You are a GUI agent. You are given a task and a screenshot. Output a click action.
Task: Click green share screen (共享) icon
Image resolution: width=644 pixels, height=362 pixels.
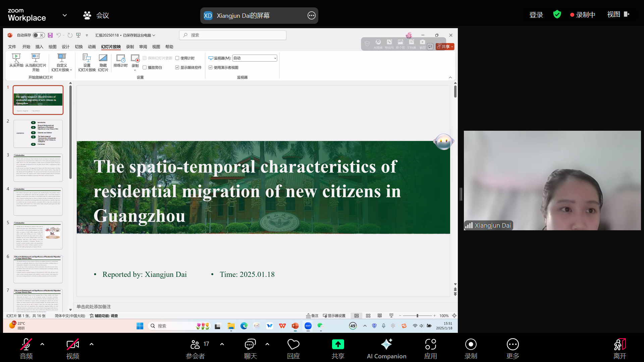click(338, 345)
